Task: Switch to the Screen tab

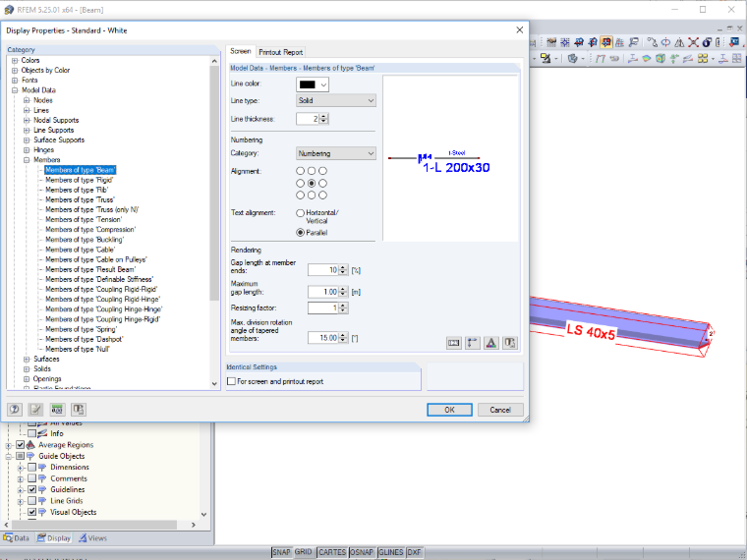Action: pos(241,51)
